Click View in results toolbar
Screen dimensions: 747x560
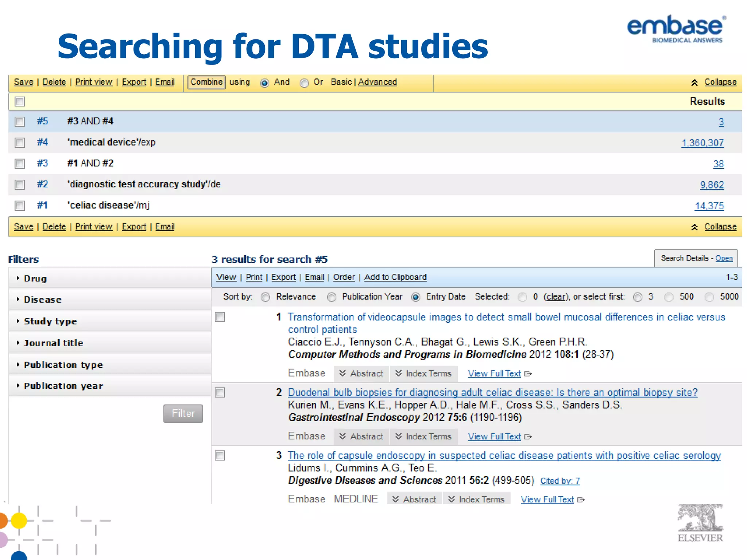coord(226,277)
